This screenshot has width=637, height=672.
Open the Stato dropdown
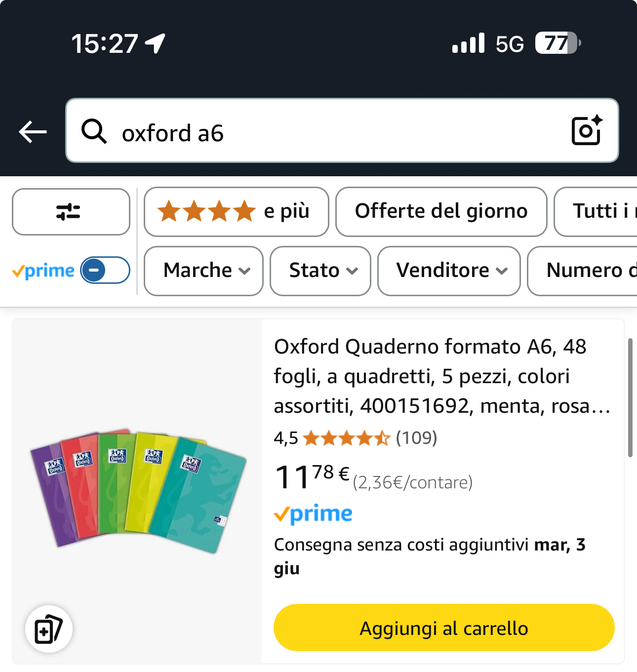click(x=320, y=271)
